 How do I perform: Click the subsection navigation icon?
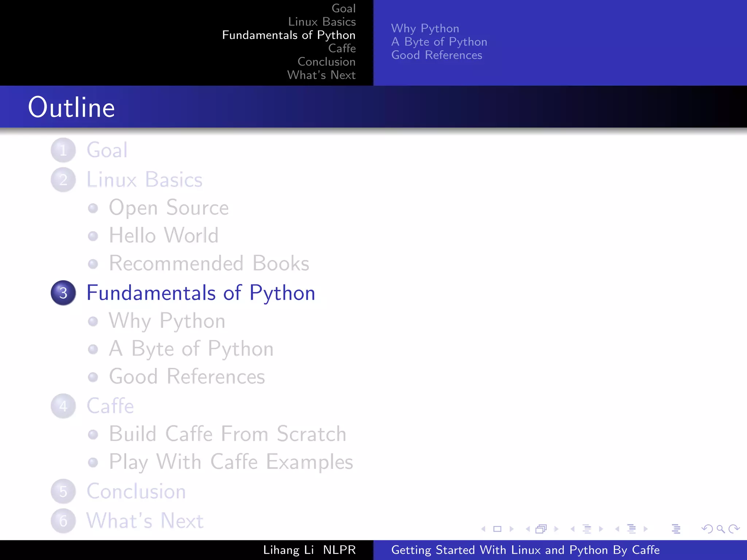[x=587, y=529]
